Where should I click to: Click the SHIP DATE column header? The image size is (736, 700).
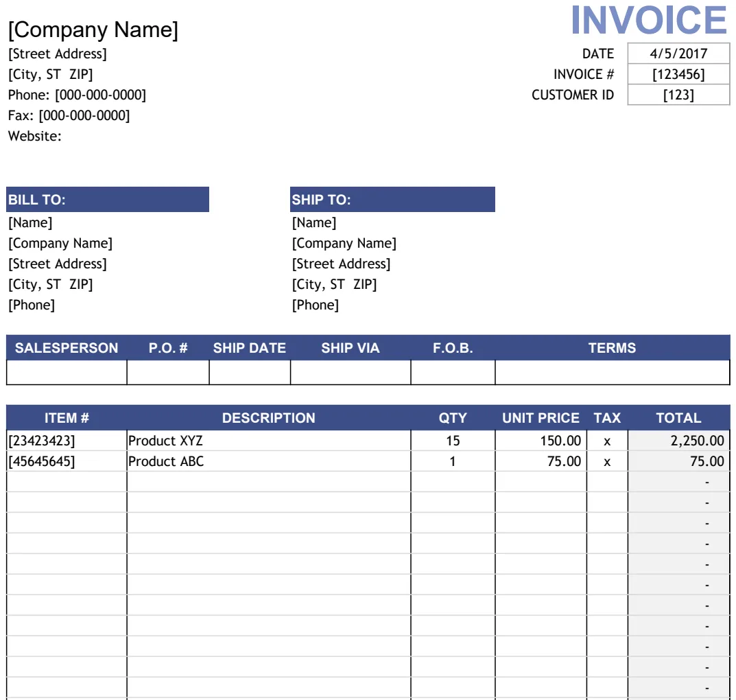[250, 348]
